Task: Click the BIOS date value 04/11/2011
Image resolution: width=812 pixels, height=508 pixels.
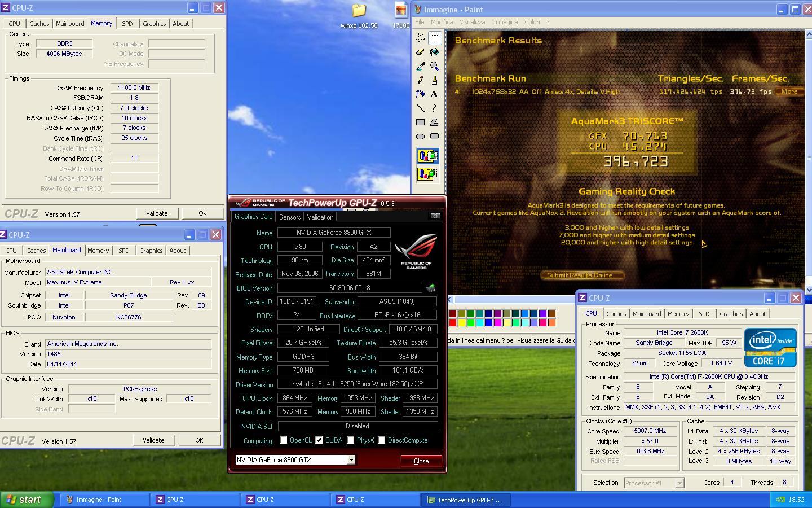Action: 128,364
